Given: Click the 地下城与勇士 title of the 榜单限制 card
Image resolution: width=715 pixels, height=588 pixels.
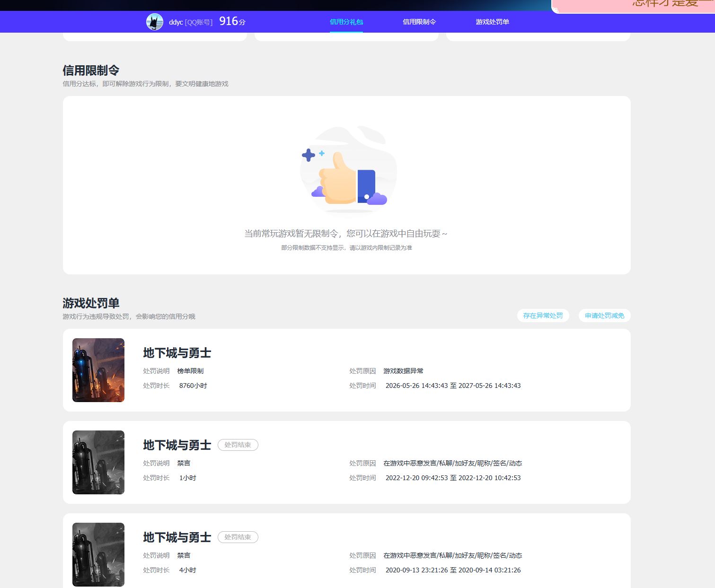Looking at the screenshot, I should point(177,353).
